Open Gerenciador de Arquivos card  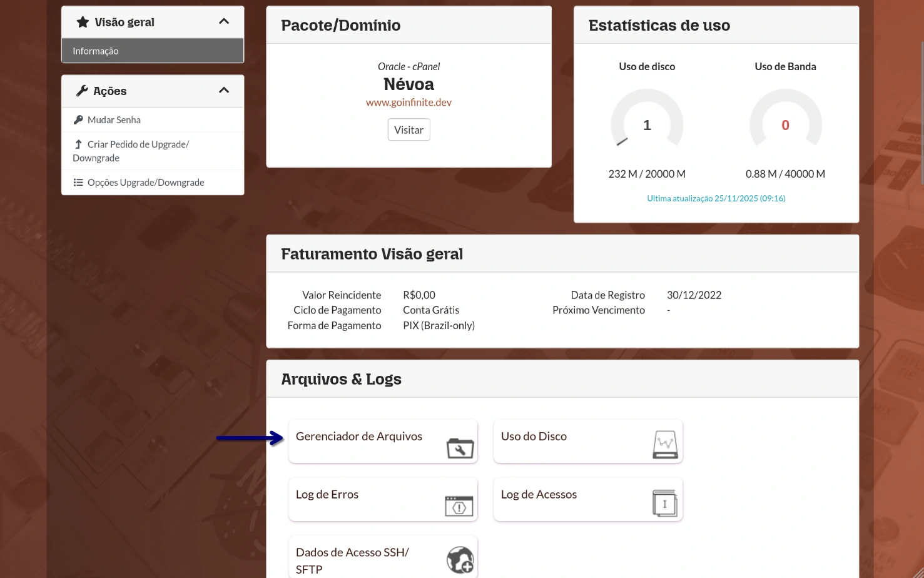pyautogui.click(x=359, y=437)
